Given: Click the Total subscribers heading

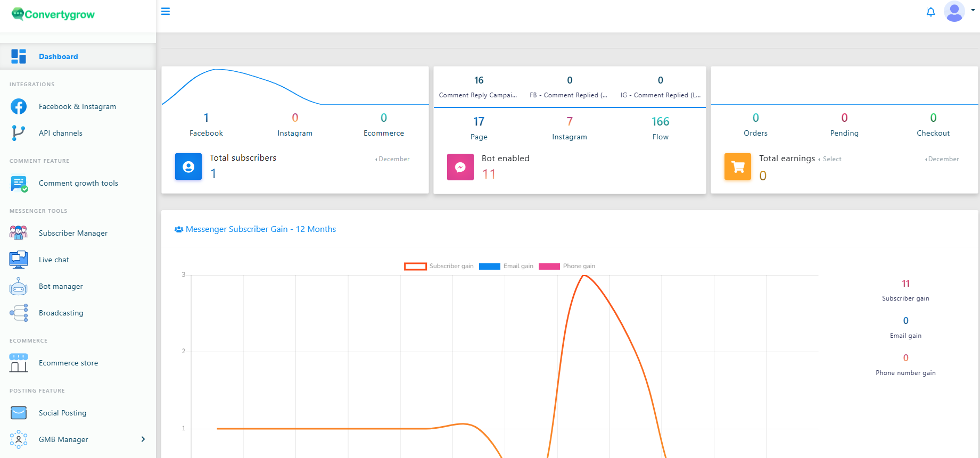Looking at the screenshot, I should tap(243, 158).
